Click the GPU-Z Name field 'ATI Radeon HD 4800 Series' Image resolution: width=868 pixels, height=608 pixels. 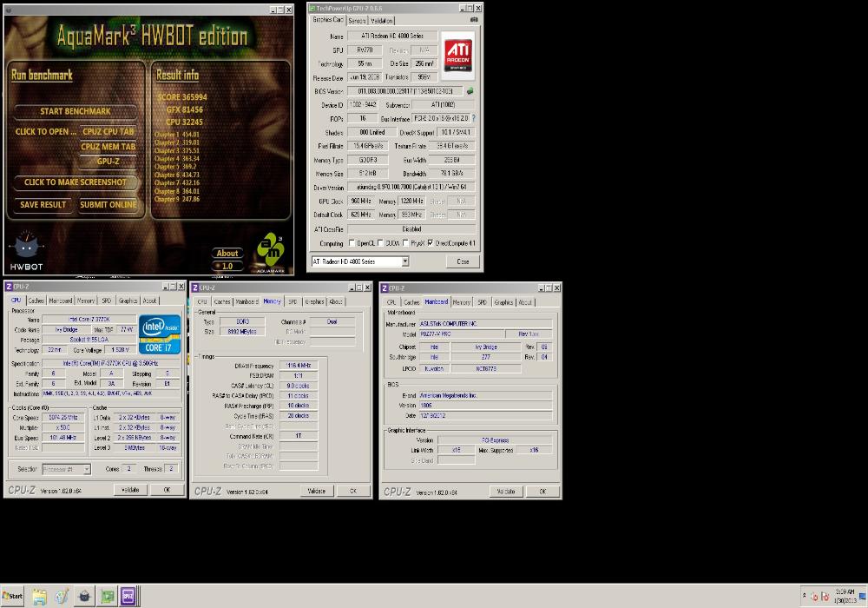click(x=392, y=36)
